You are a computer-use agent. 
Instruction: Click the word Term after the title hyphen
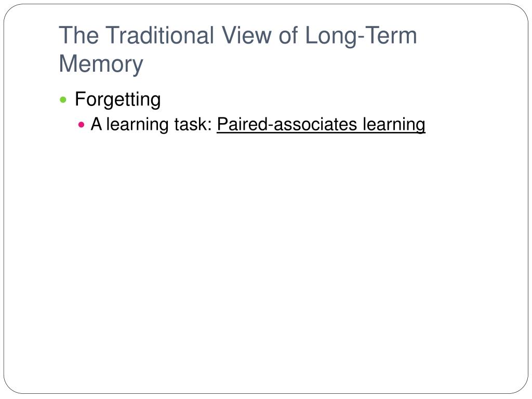click(391, 35)
